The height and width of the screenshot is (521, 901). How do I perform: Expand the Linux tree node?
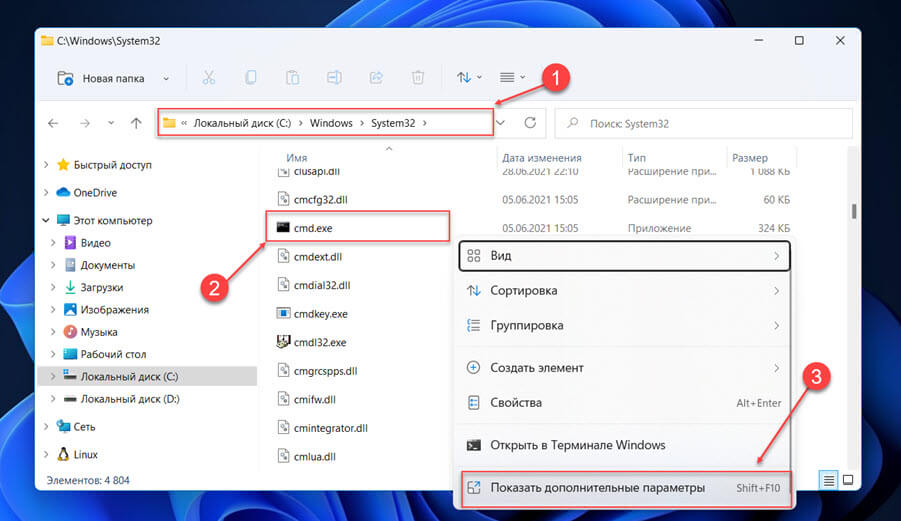46,454
